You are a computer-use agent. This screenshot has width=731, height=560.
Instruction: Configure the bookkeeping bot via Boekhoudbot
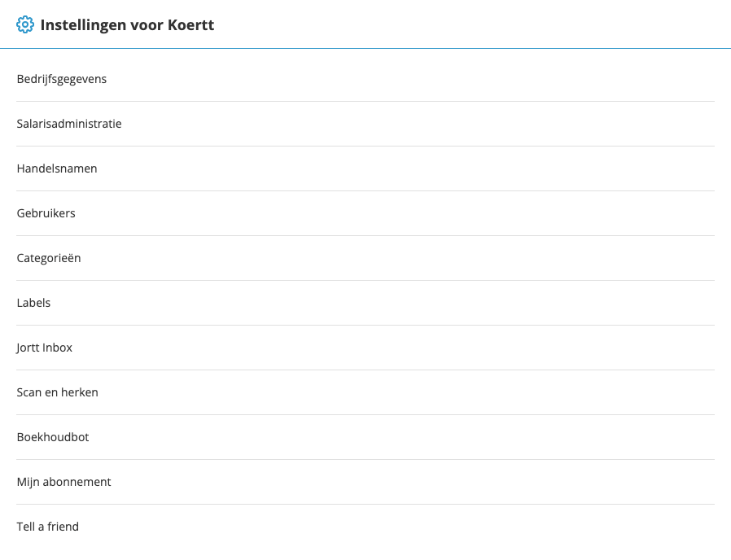(53, 437)
